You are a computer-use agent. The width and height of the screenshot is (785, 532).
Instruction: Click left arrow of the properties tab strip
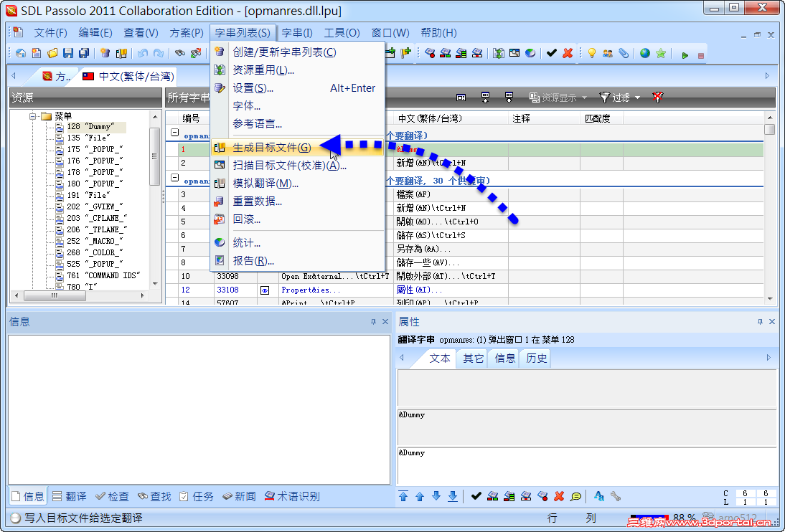click(402, 357)
